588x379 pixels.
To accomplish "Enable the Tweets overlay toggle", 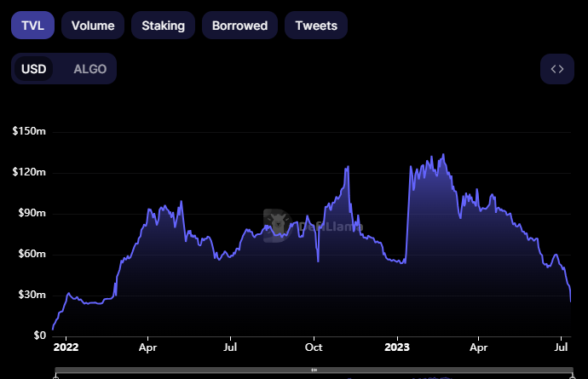I will point(316,25).
